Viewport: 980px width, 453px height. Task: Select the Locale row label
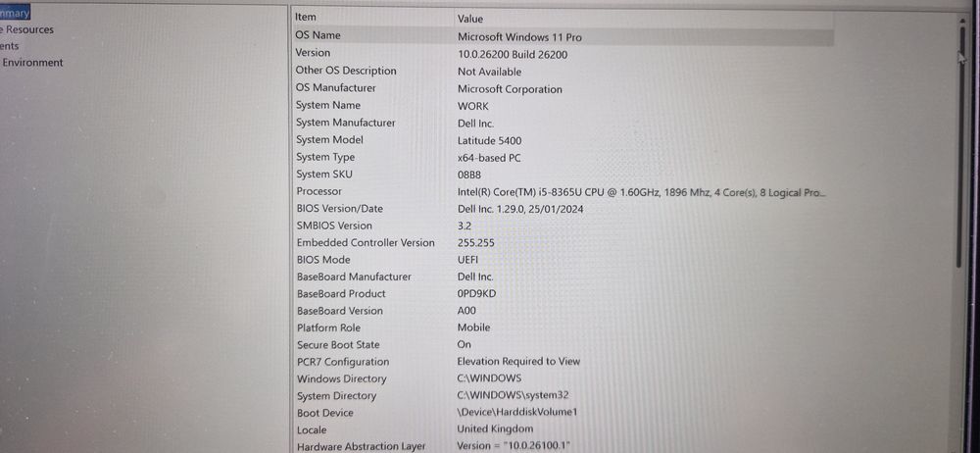pyautogui.click(x=312, y=429)
